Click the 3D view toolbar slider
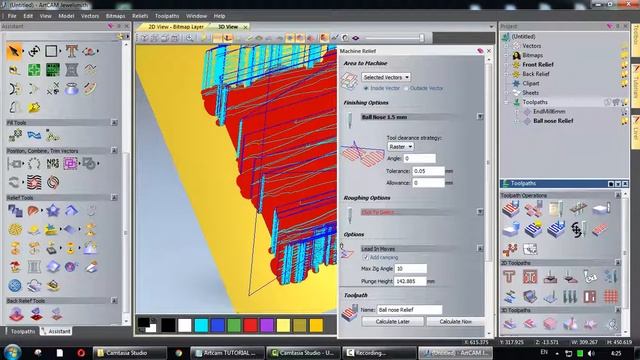Screen dimensions: 640x360 [x=395, y=38]
